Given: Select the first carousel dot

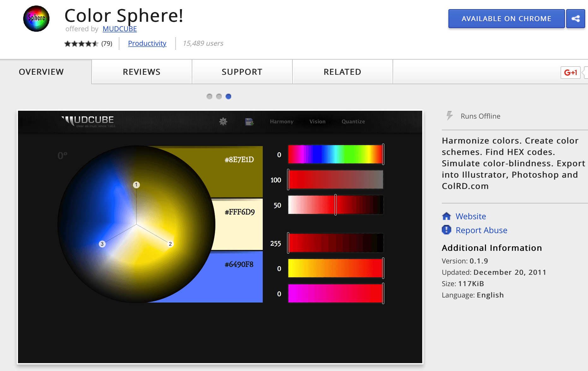Looking at the screenshot, I should pos(209,97).
